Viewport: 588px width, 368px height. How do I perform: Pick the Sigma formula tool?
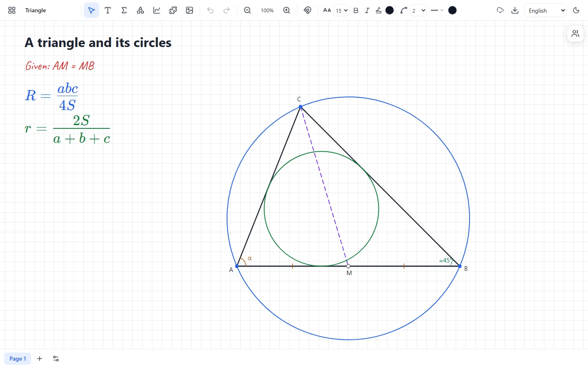[124, 10]
